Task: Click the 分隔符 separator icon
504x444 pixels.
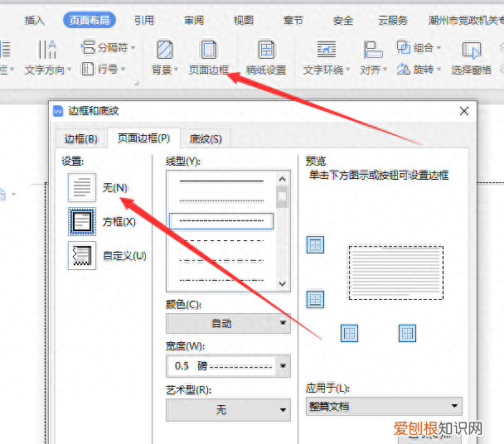Action: pyautogui.click(x=88, y=47)
